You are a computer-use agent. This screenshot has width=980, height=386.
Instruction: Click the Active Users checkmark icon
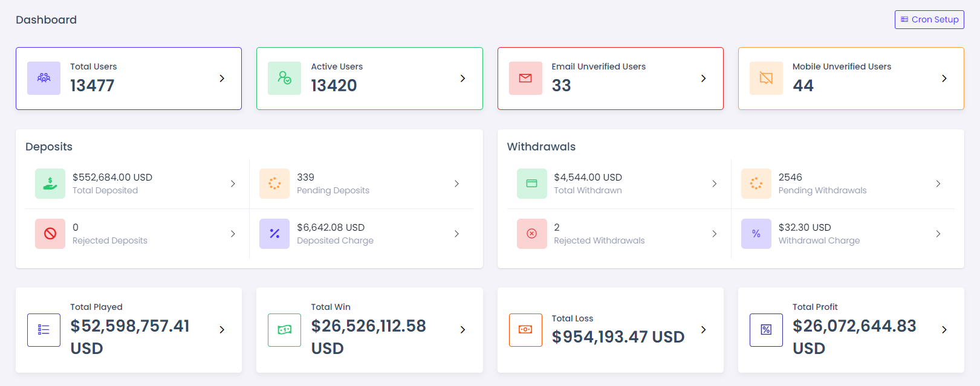point(284,79)
